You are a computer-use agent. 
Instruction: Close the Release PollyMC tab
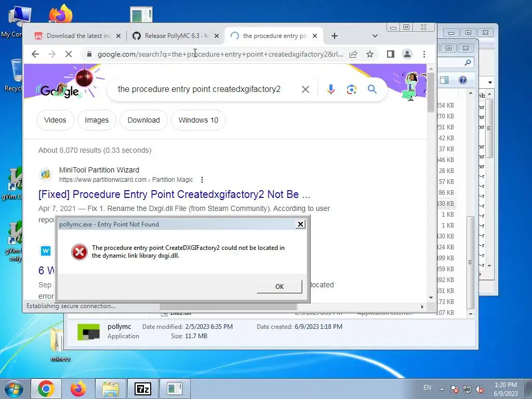[217, 36]
